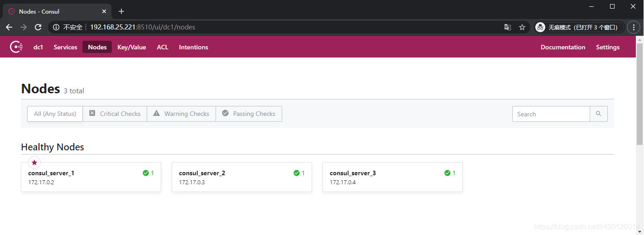This screenshot has height=235, width=644.
Task: Click passing check icon on consul_server_1
Action: pos(146,173)
